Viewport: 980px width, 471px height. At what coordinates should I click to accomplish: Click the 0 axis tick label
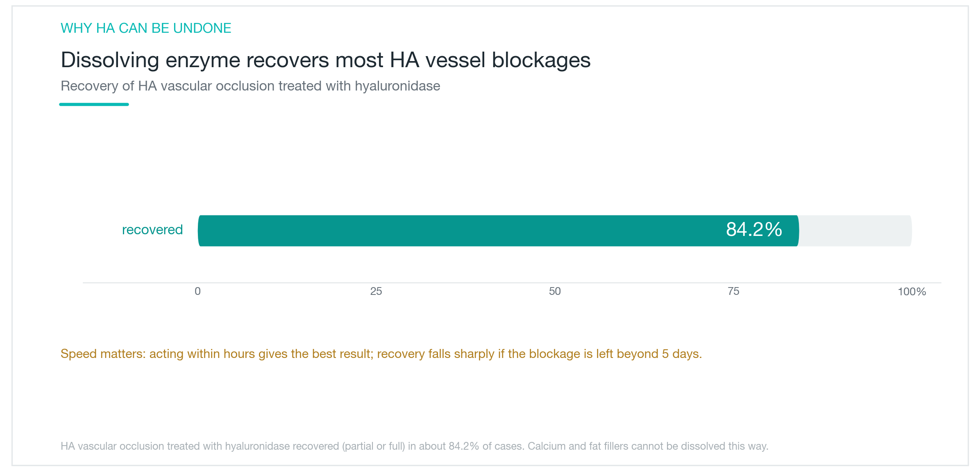197,291
